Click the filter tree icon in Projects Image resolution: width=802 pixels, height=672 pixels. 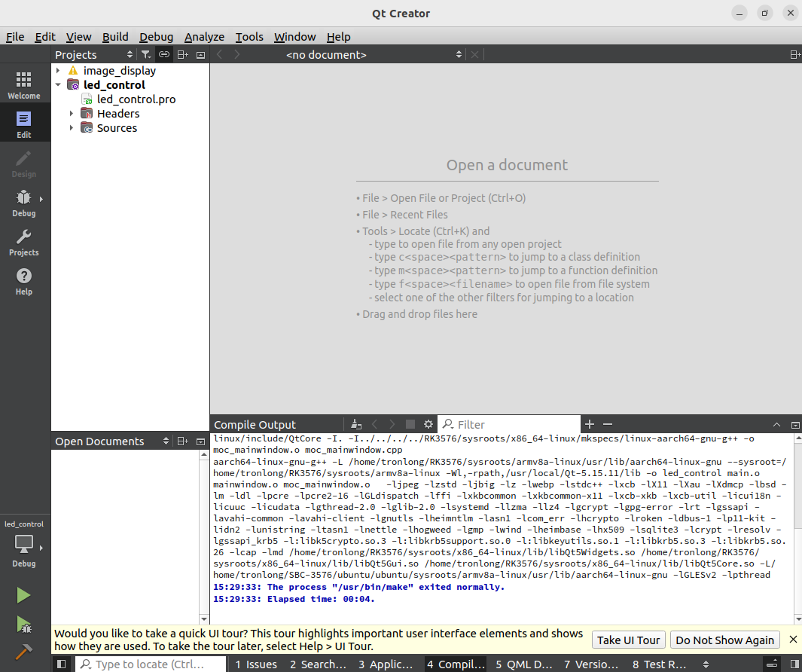pos(146,54)
